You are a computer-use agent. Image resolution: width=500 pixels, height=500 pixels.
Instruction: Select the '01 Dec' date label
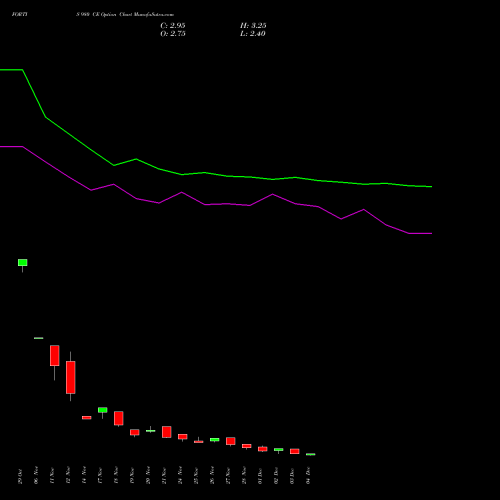pyautogui.click(x=261, y=476)
